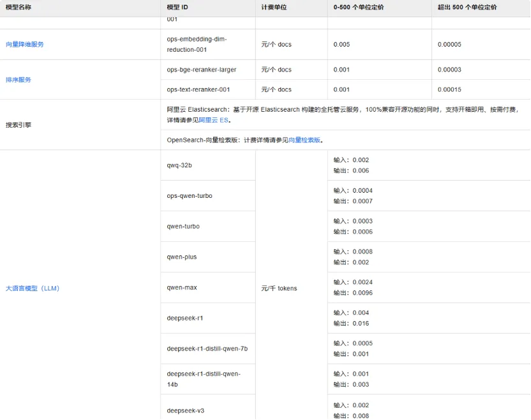Click the 模型 ID column header
The width and height of the screenshot is (531, 420).
pos(177,7)
